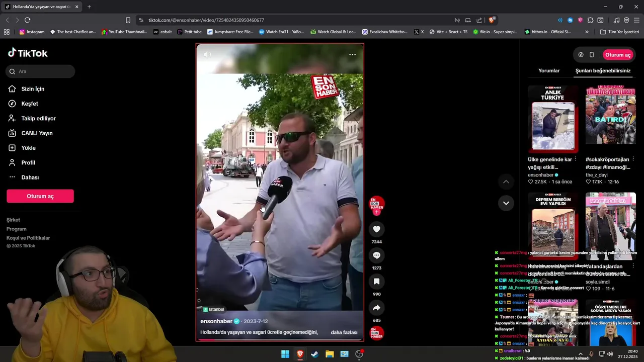Go to Keşfet explore page
Viewport: 644px width, 362px height.
click(x=30, y=104)
